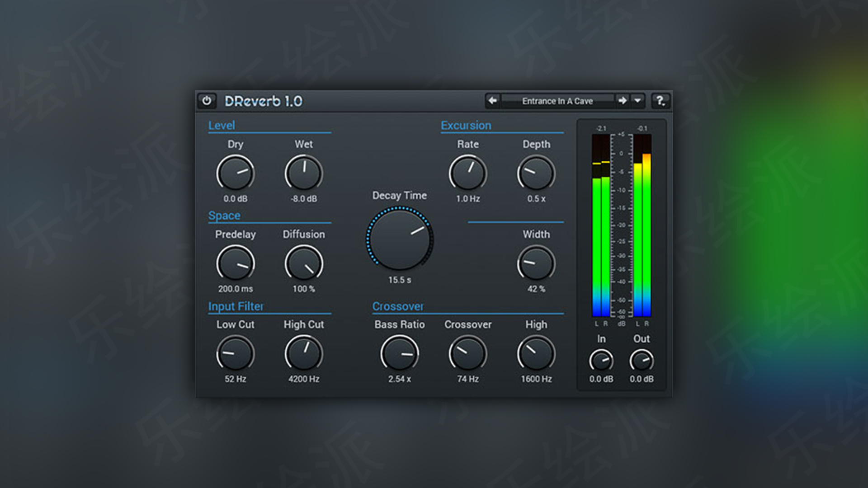868x488 pixels.
Task: Click the Predelay knob
Action: click(x=236, y=263)
